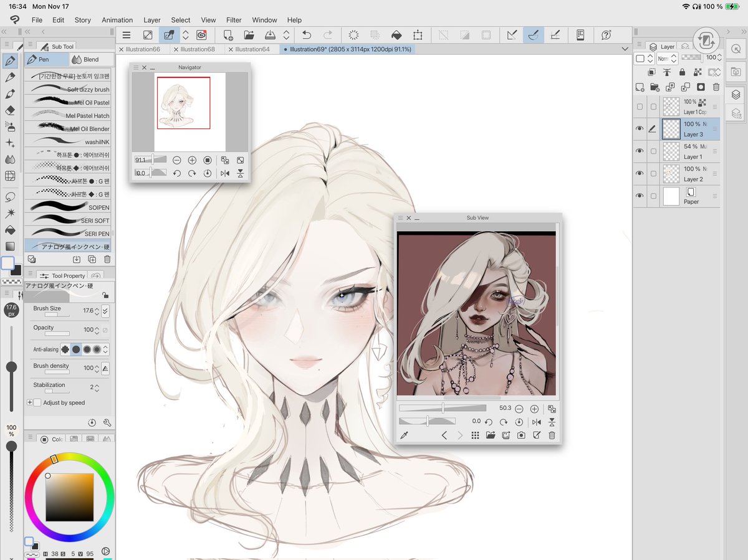748x560 pixels.
Task: Click the Clear (sparkle) icon in the command bar
Action: tap(353, 36)
